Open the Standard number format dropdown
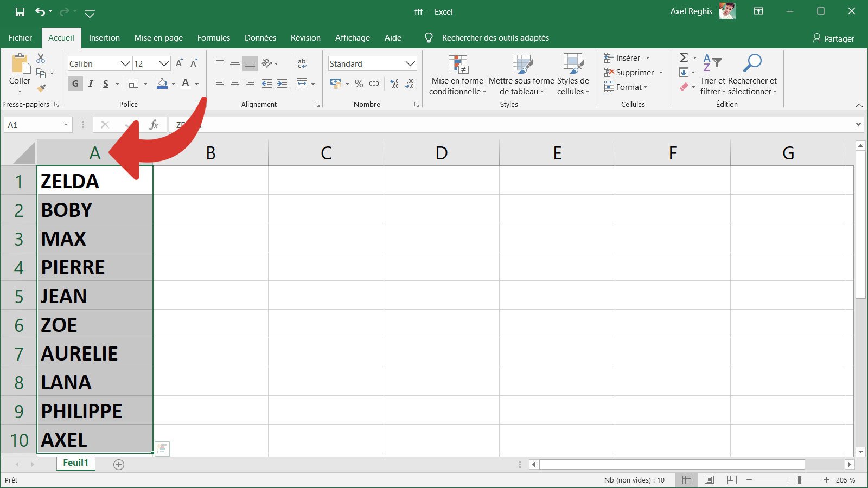 (410, 63)
